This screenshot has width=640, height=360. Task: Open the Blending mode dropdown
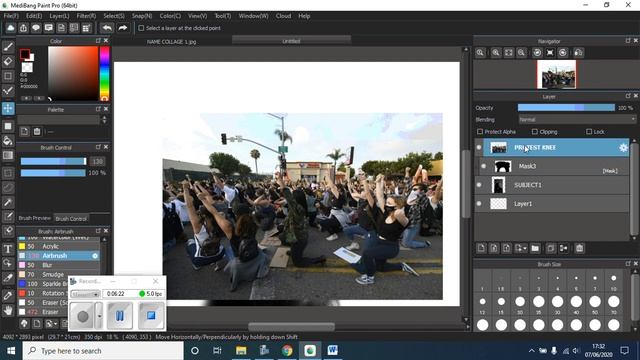[x=577, y=120]
